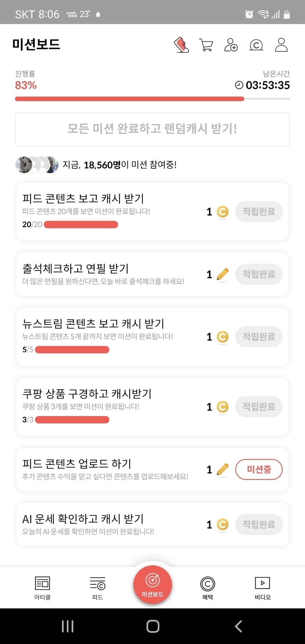The height and width of the screenshot is (644, 305).
Task: Open the 비디오 tab
Action: [x=262, y=587]
